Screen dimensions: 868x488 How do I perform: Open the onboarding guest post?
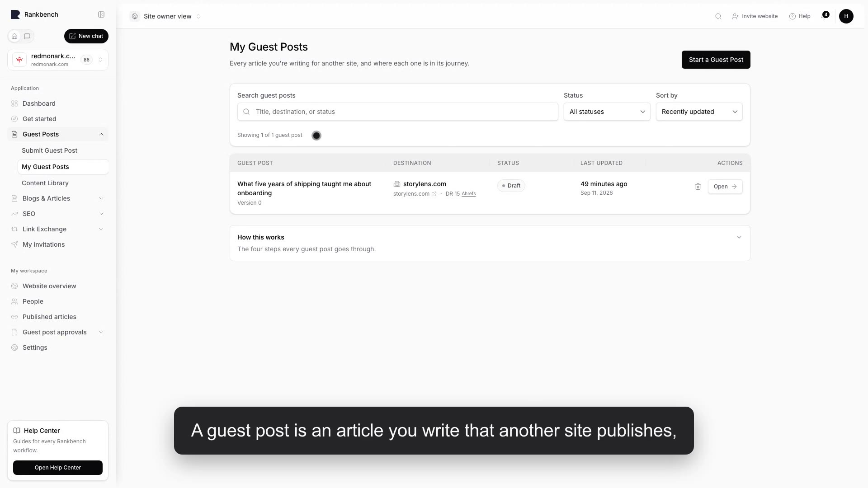[x=725, y=187]
